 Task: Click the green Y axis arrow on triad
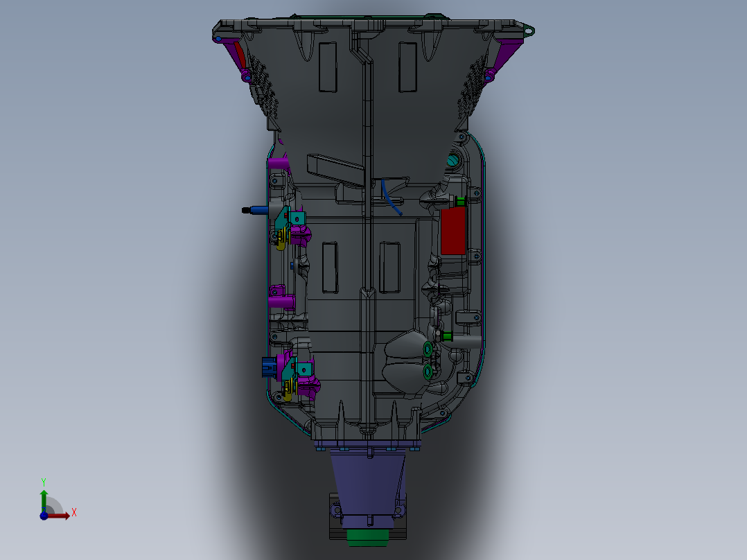click(x=44, y=501)
